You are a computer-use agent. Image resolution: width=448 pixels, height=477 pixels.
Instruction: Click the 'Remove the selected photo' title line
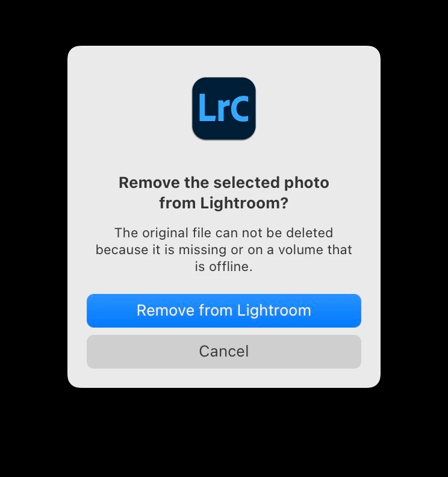(x=224, y=183)
